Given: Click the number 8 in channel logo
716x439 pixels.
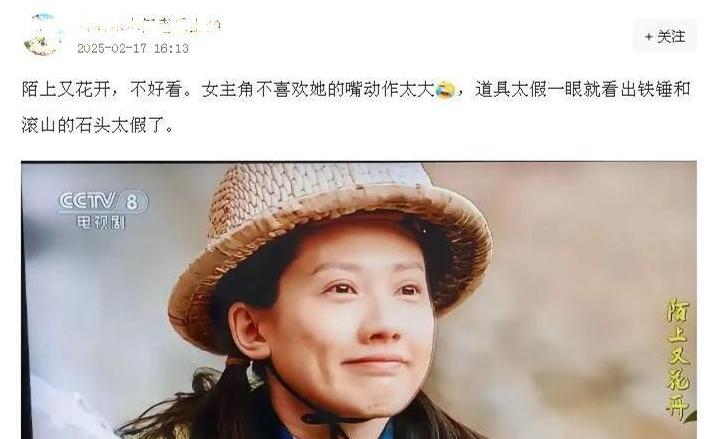Looking at the screenshot, I should pyautogui.click(x=132, y=201).
